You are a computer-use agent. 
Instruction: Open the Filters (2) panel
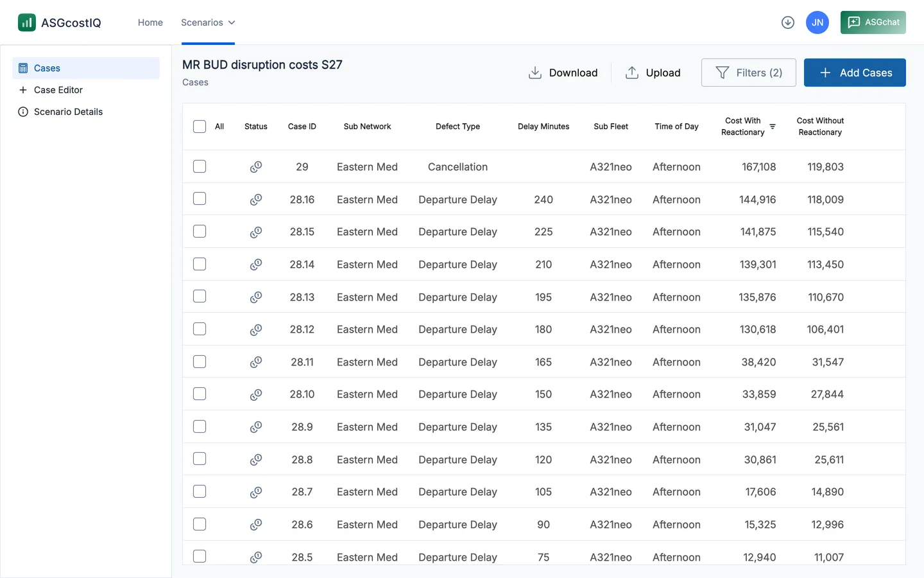pos(749,73)
